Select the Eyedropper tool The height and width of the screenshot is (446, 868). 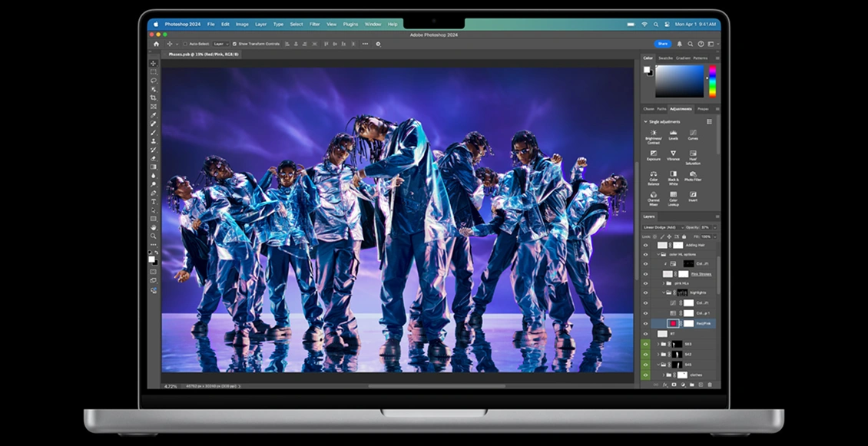pyautogui.click(x=154, y=115)
